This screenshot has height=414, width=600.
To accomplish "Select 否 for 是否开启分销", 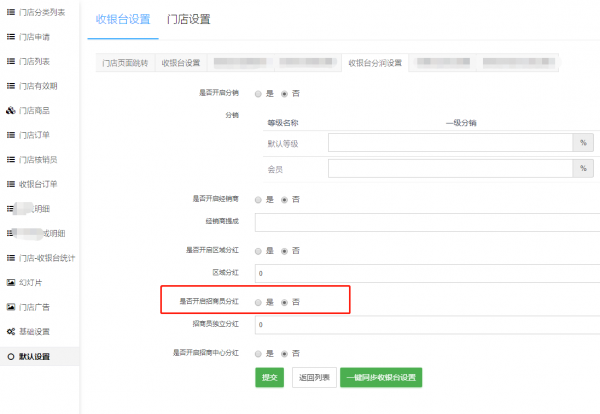I will (x=284, y=94).
